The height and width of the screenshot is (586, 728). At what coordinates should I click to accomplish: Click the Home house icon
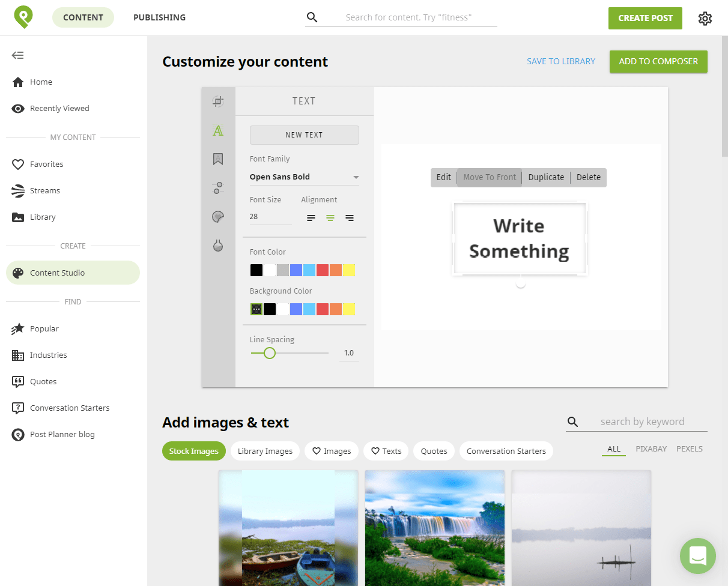point(18,82)
